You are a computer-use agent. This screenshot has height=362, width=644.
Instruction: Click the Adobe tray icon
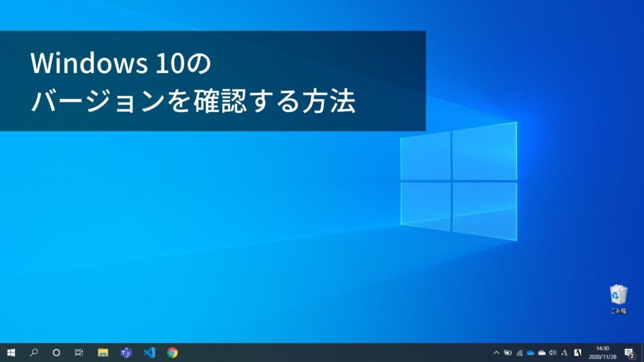coord(577,353)
